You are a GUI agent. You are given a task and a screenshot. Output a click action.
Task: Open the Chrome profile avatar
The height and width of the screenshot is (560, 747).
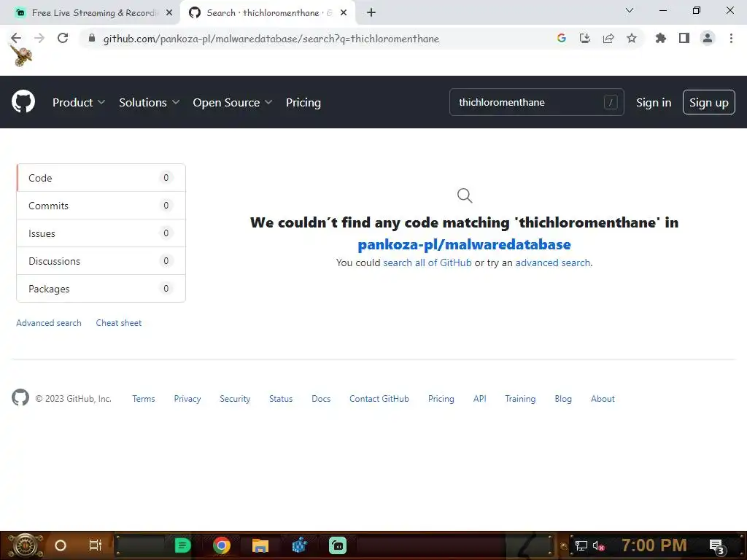coord(708,38)
